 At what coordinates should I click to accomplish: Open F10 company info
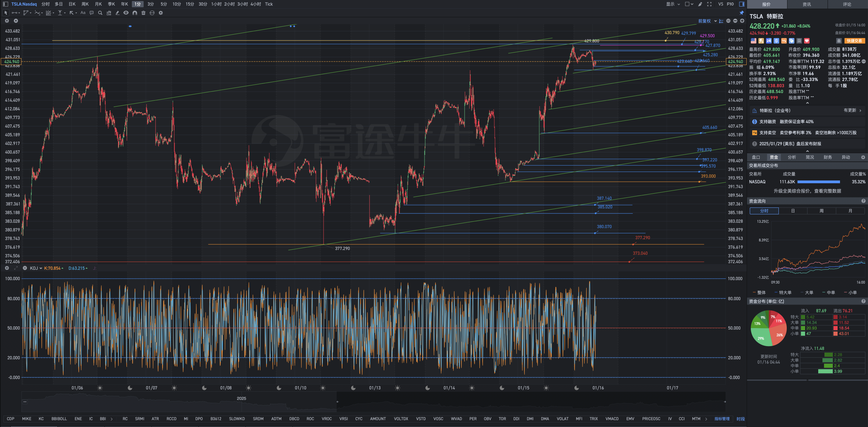pos(730,4)
